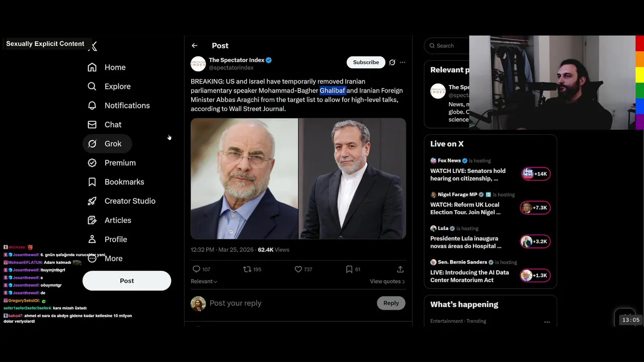Subscribe to The Spectator Index
The image size is (644, 362).
366,62
